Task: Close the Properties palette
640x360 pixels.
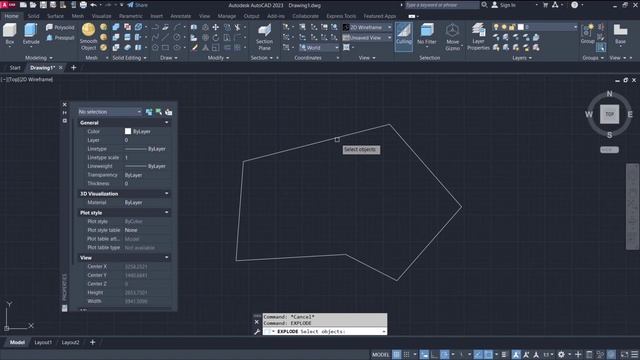Action: point(64,104)
